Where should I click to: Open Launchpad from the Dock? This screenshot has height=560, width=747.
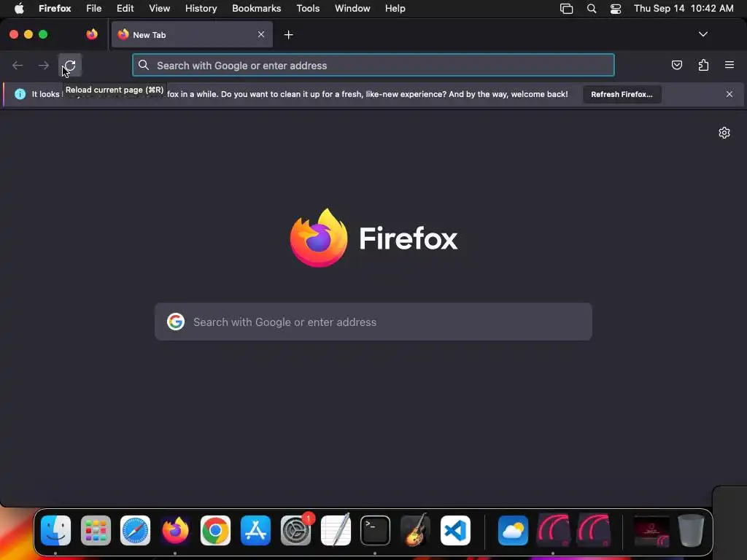pos(96,530)
